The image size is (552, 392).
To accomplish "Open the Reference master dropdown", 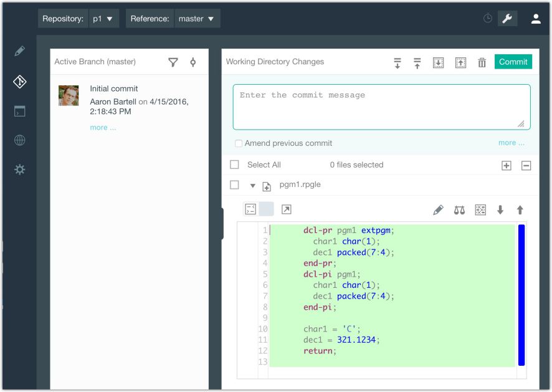I will tap(196, 19).
